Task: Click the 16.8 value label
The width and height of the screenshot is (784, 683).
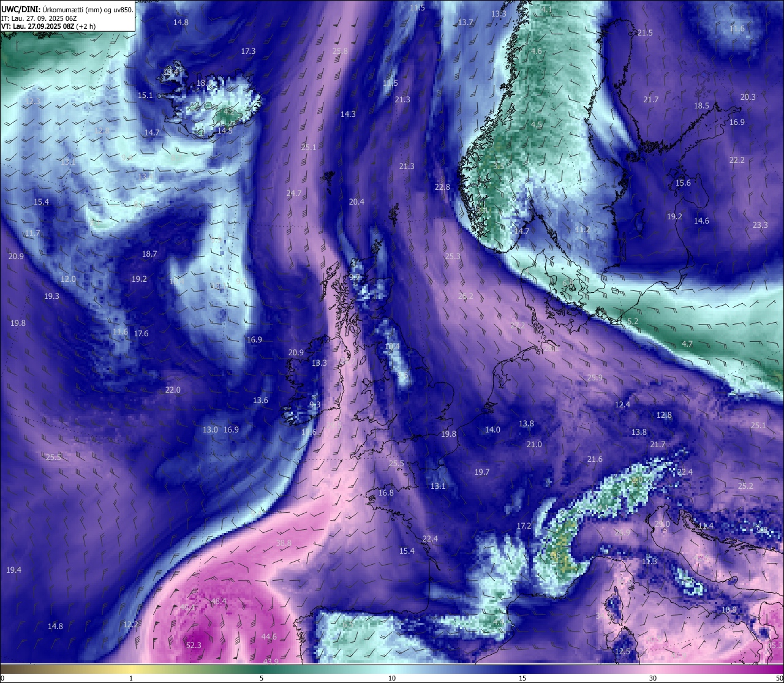Action: coord(386,492)
